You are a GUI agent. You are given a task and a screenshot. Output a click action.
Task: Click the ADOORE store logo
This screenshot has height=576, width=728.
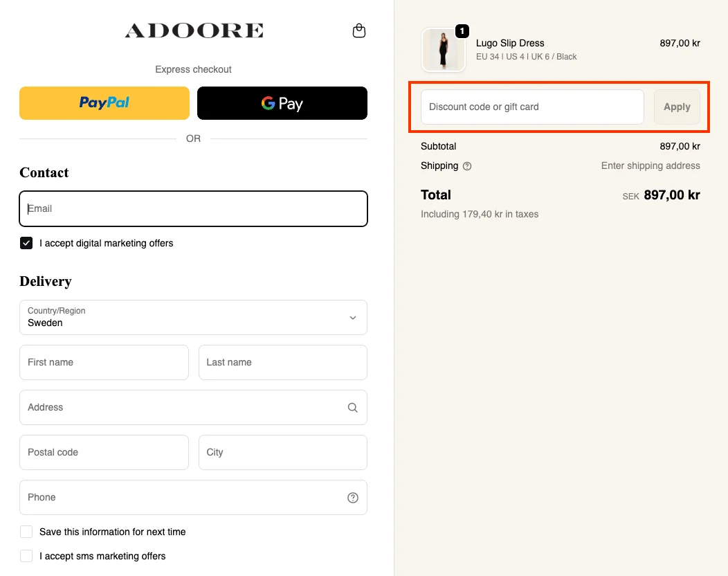tap(194, 30)
